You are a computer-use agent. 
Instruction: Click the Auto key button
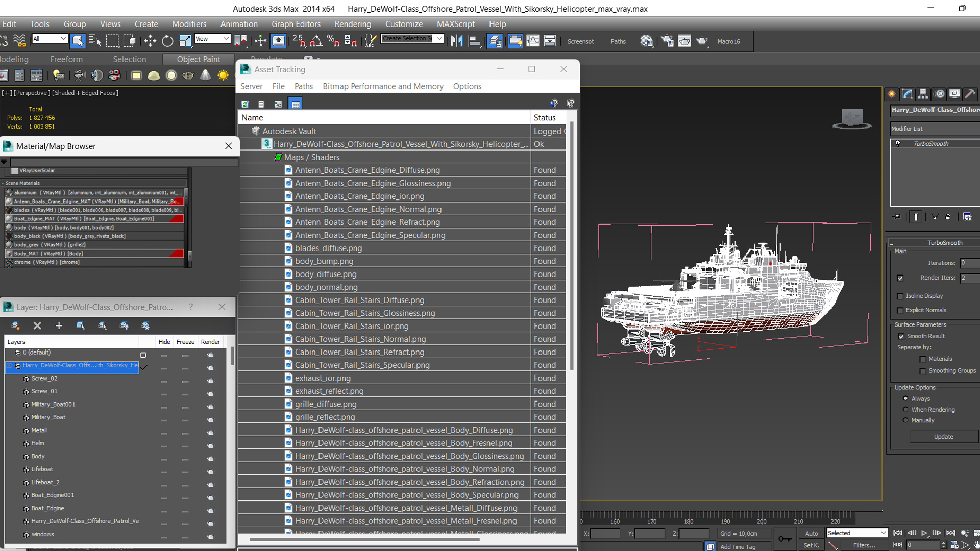tap(812, 533)
